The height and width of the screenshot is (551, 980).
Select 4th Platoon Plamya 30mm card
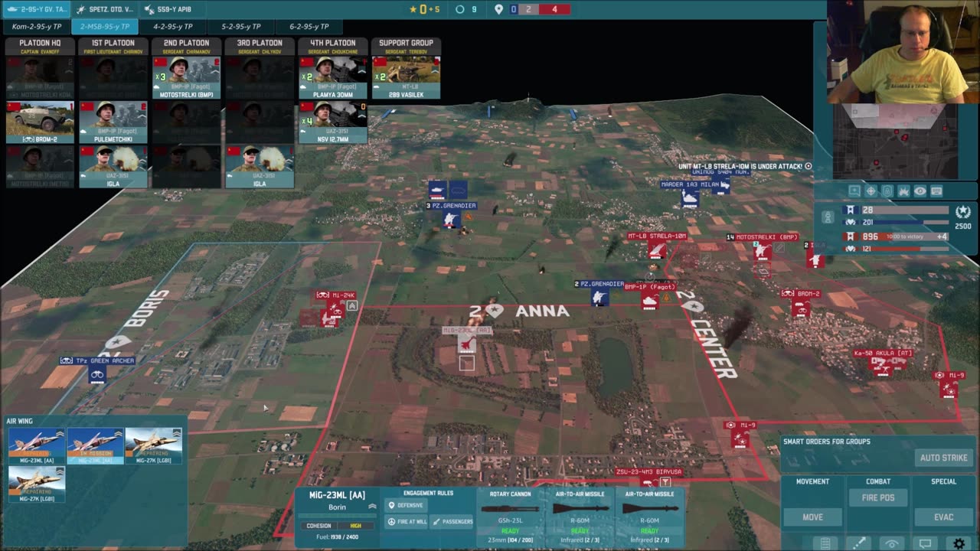tap(333, 77)
